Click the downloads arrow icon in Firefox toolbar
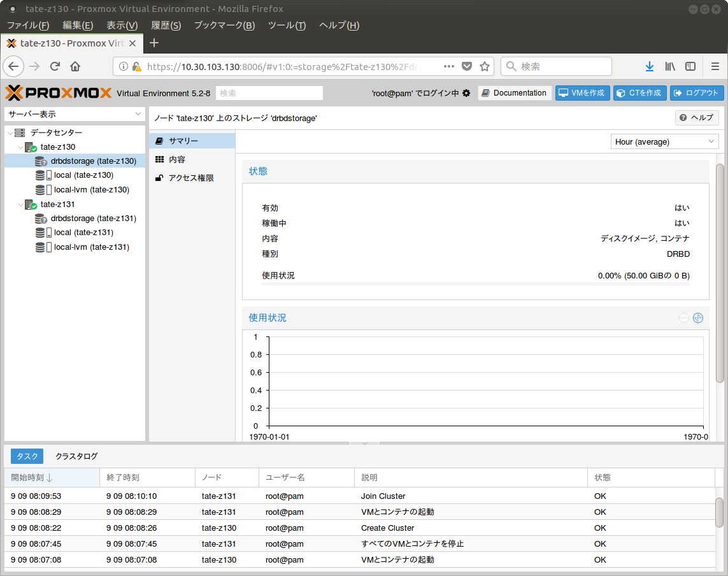Viewport: 728px width, 576px height. click(649, 66)
